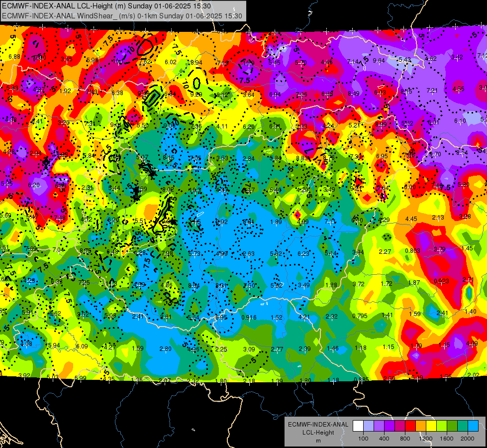Click the wind shear value 0.916
Image resolution: width=487 pixels, height=448 pixels.
(249, 318)
